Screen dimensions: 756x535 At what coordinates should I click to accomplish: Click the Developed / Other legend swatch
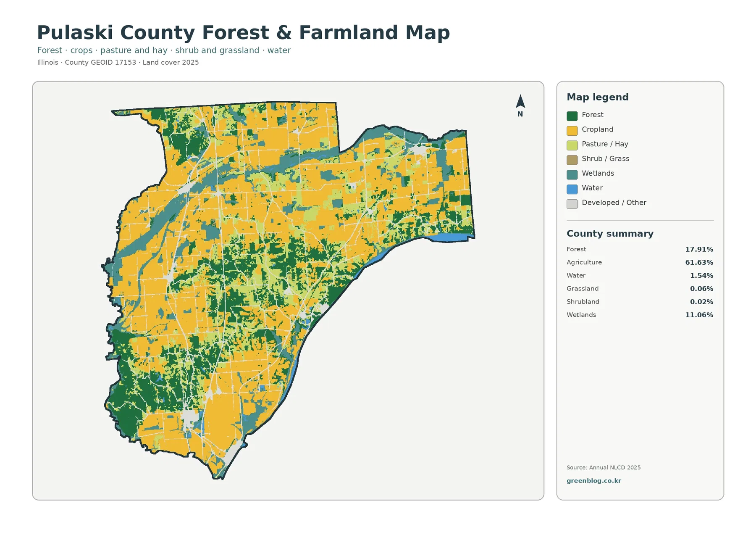click(572, 204)
